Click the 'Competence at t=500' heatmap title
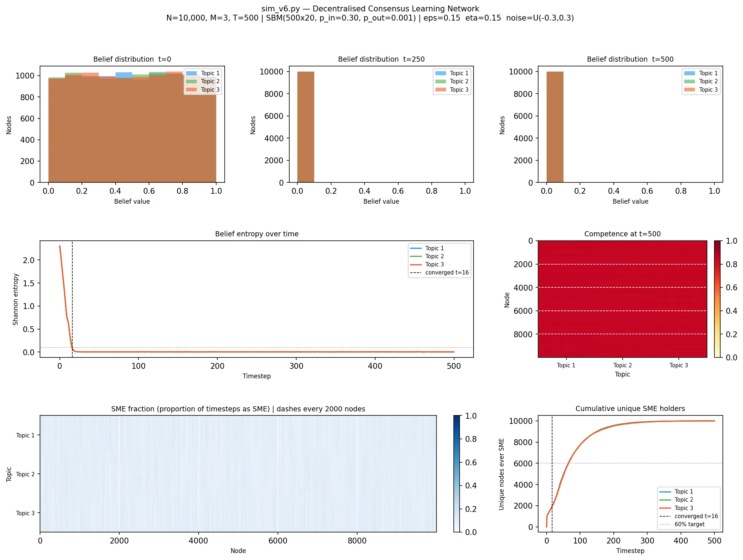 [622, 234]
